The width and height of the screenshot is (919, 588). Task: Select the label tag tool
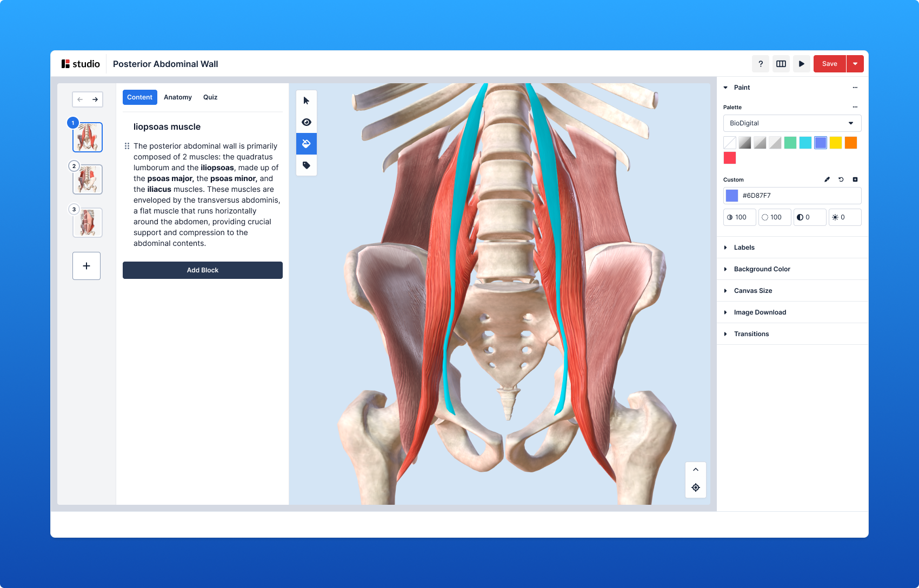coord(307,165)
